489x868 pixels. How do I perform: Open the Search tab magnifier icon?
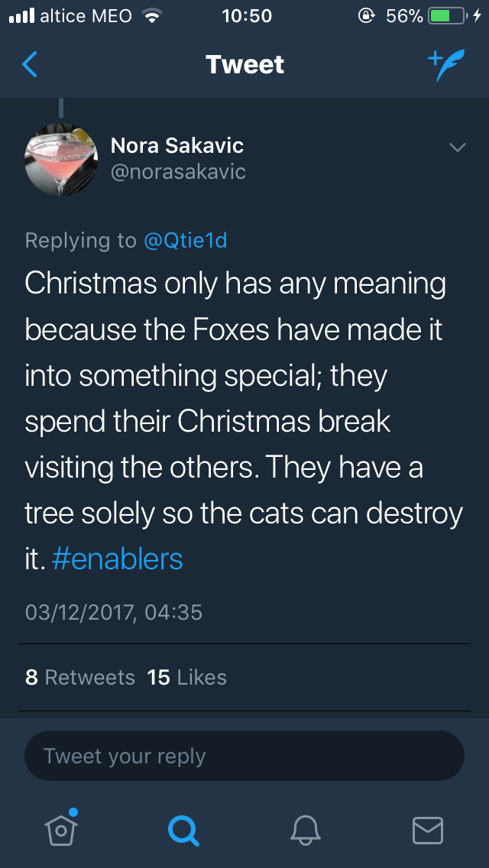(x=183, y=829)
